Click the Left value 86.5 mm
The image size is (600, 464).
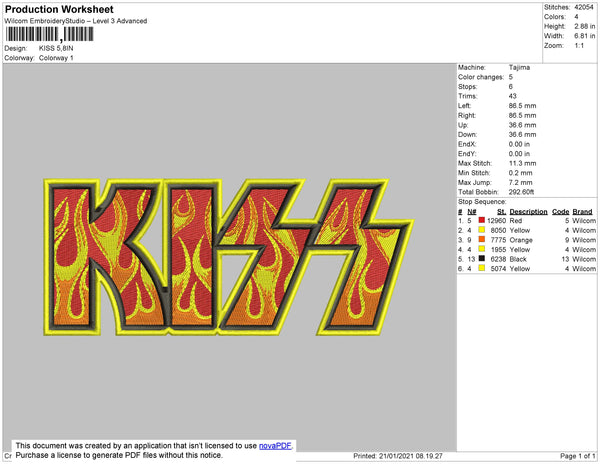pos(522,106)
